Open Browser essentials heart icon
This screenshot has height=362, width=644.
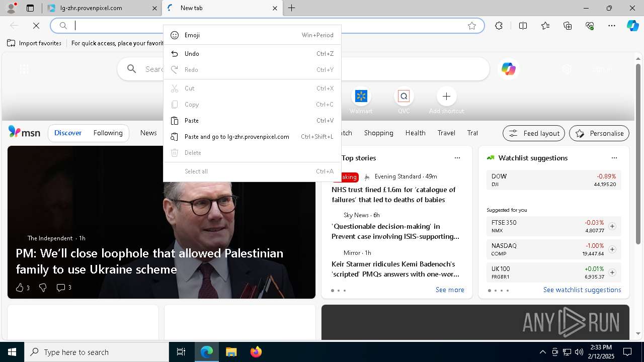(590, 26)
